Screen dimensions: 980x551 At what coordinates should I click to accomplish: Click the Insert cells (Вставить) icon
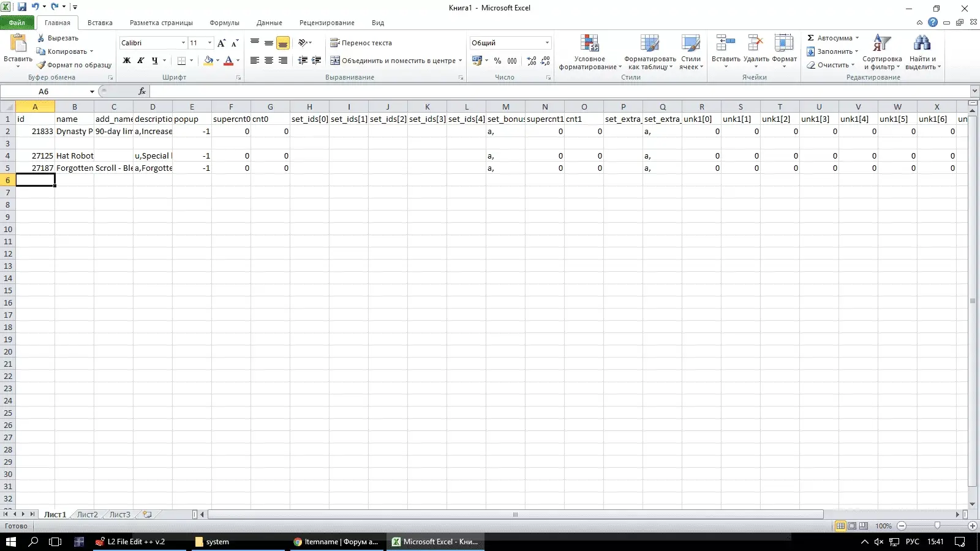(x=726, y=43)
